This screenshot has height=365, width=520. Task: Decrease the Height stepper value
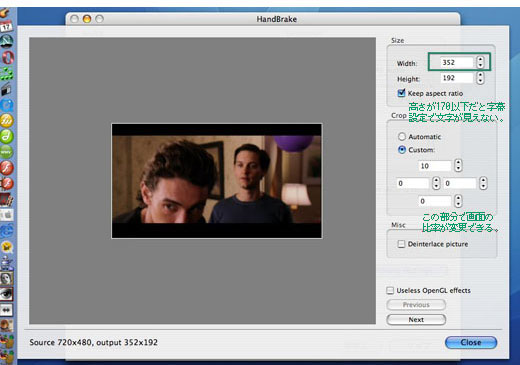480,81
